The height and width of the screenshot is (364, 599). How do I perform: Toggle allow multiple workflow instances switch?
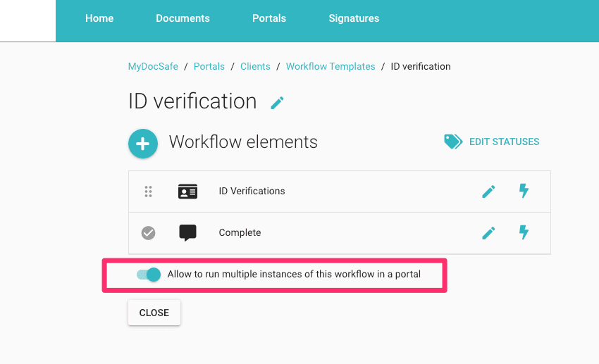tap(149, 275)
